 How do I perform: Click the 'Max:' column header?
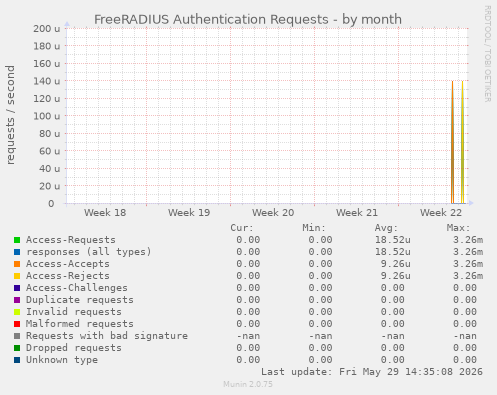458,228
